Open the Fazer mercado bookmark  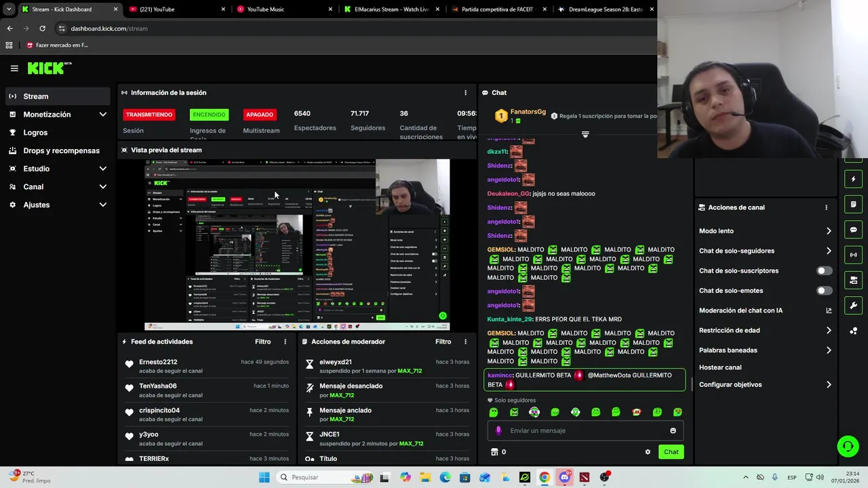tap(58, 45)
